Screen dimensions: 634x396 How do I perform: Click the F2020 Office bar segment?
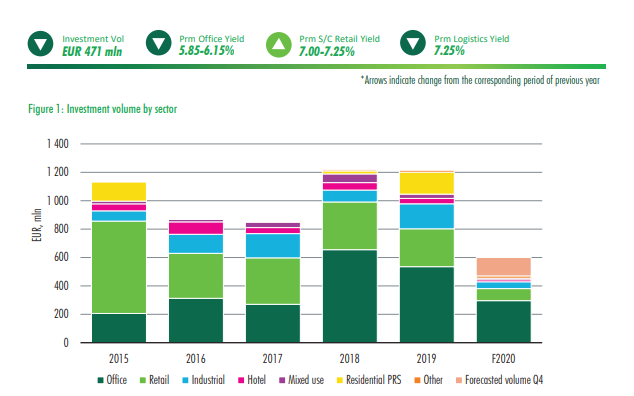[x=504, y=322]
